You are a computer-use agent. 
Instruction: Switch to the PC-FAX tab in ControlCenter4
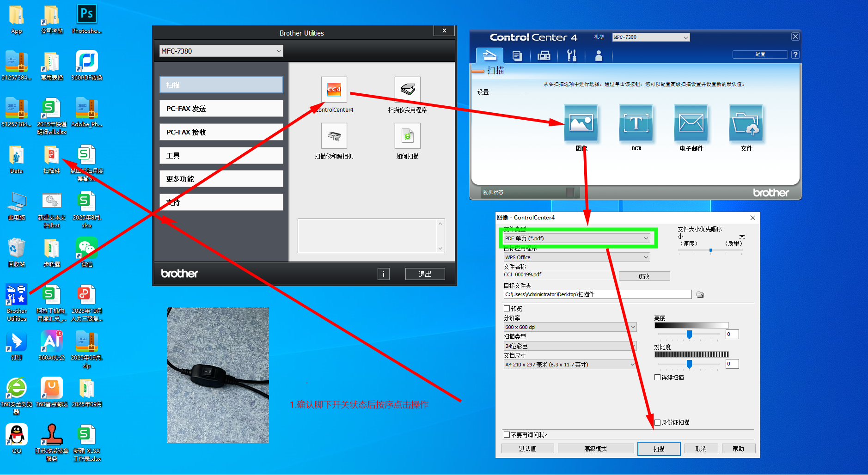pos(544,56)
